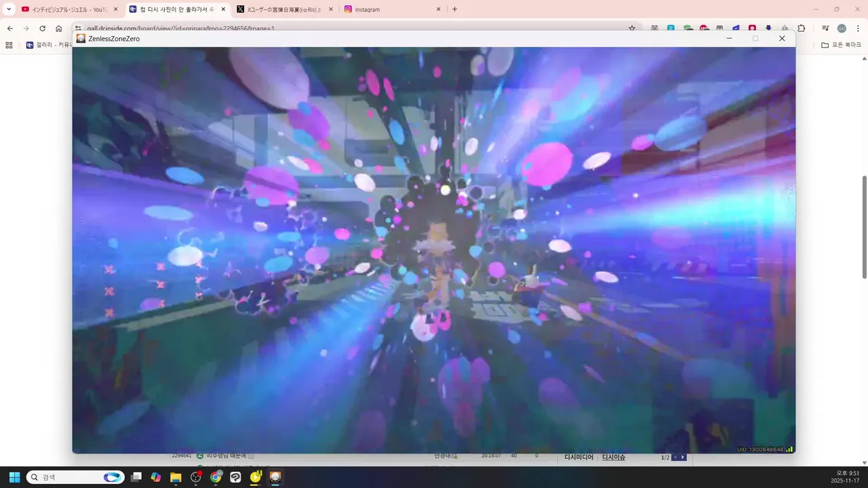Open the yellow KakaoTalk taskbar icon

[256, 477]
